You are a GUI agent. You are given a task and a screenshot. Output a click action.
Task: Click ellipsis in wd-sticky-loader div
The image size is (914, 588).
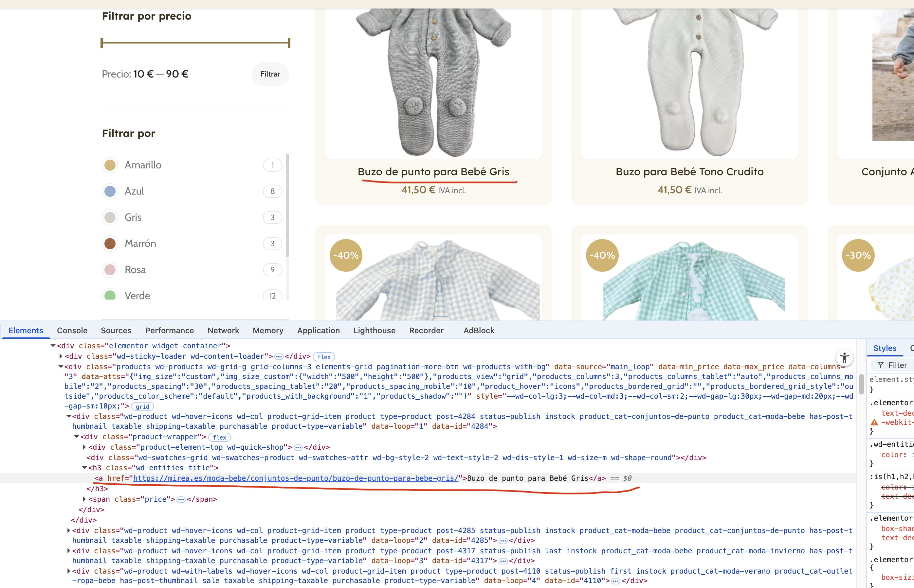[x=279, y=356]
